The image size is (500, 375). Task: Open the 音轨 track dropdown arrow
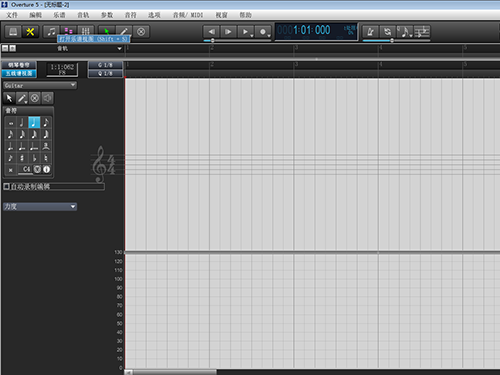point(119,49)
